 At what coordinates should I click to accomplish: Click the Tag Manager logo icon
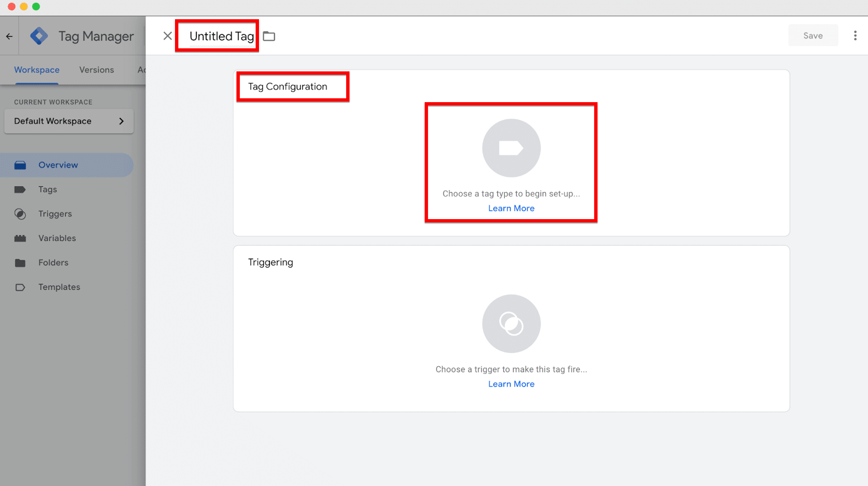(x=39, y=36)
